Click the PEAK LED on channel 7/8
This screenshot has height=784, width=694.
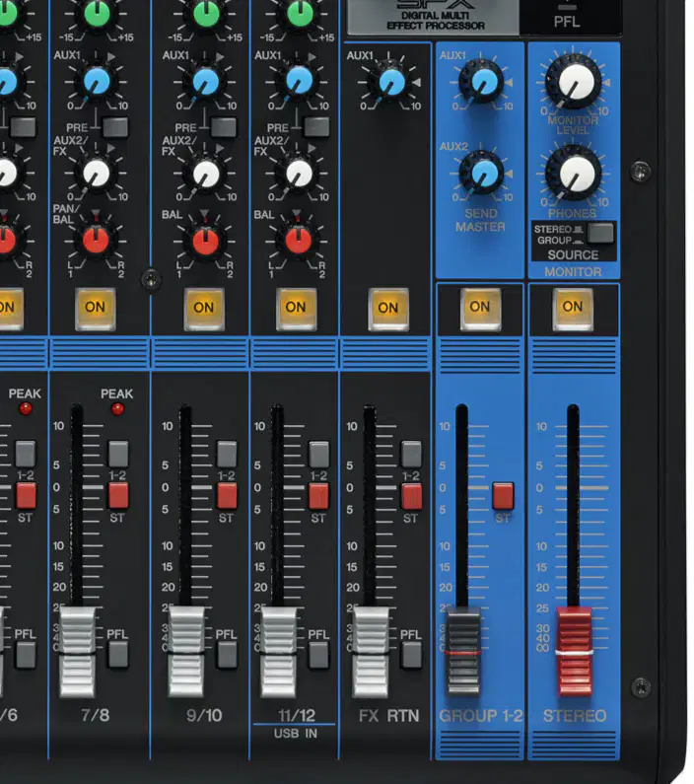click(117, 409)
